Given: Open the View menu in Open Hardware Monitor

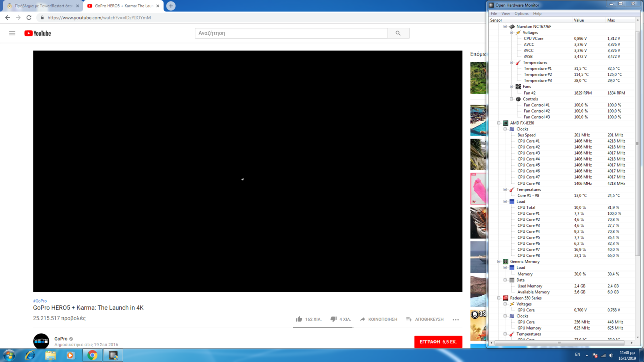Looking at the screenshot, I should (505, 14).
